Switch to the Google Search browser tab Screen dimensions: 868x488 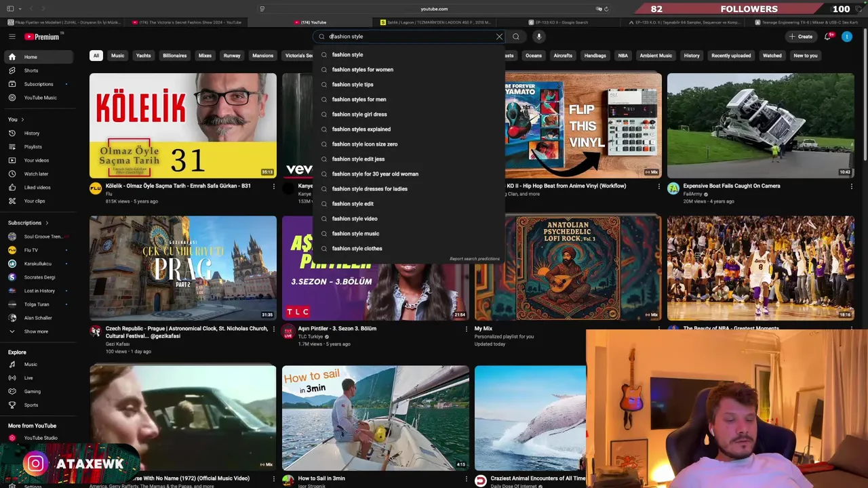(558, 22)
